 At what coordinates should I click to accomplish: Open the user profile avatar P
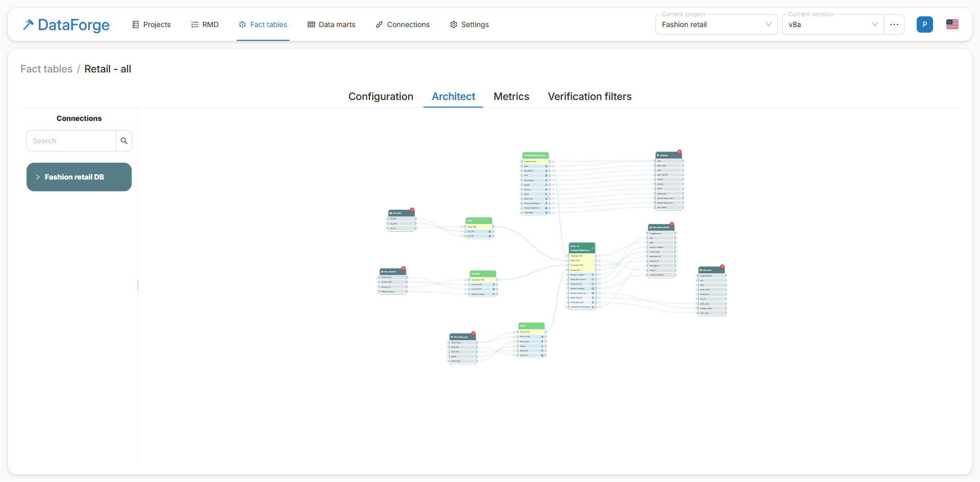pyautogui.click(x=924, y=24)
